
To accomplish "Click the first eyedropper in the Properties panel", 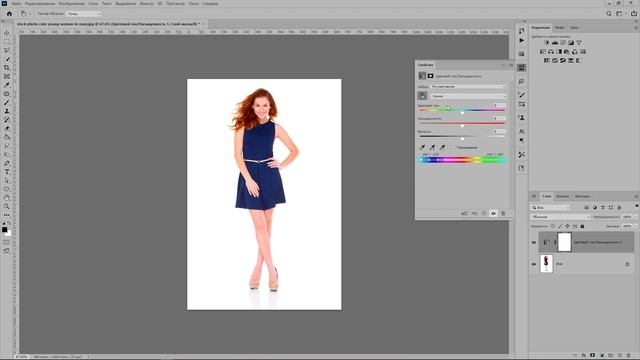I will click(422, 147).
